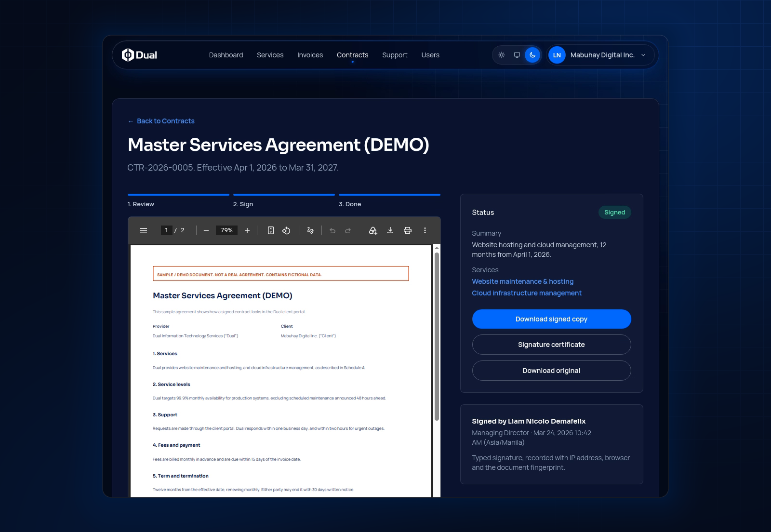Click the Dual logo
771x532 pixels.
coord(139,55)
